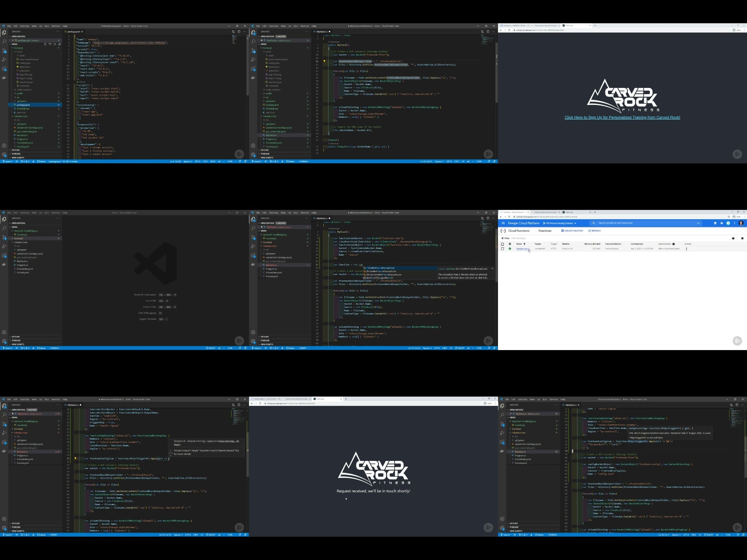This screenshot has height=560, width=747.
Task: Open Google Cloud Platform hamburger navigation menu
Action: click(x=503, y=223)
